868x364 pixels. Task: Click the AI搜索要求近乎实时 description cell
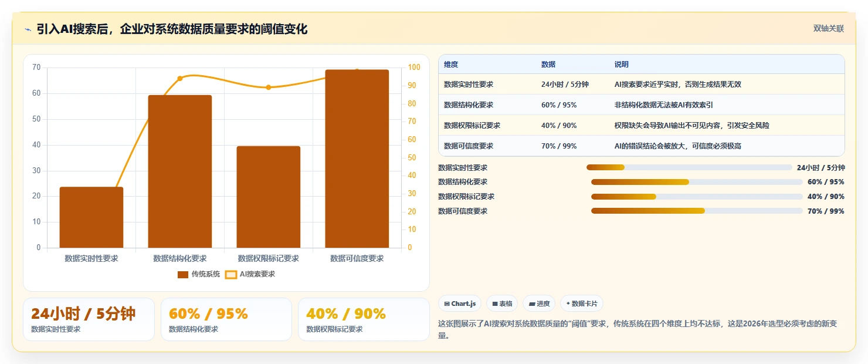point(677,85)
